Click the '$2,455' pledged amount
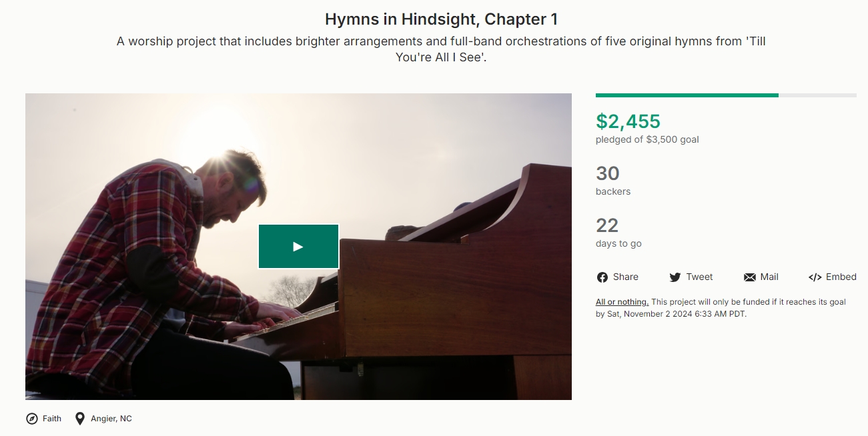Screen dimensions: 868x436 628,121
